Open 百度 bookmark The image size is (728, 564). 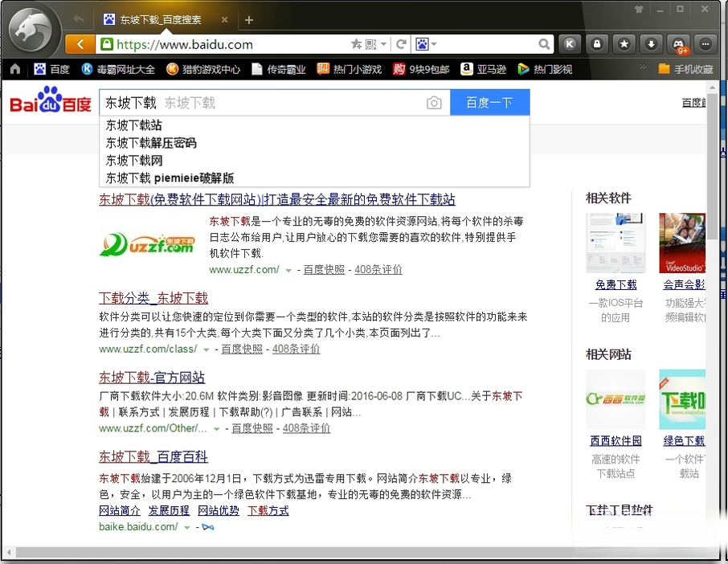coord(51,69)
